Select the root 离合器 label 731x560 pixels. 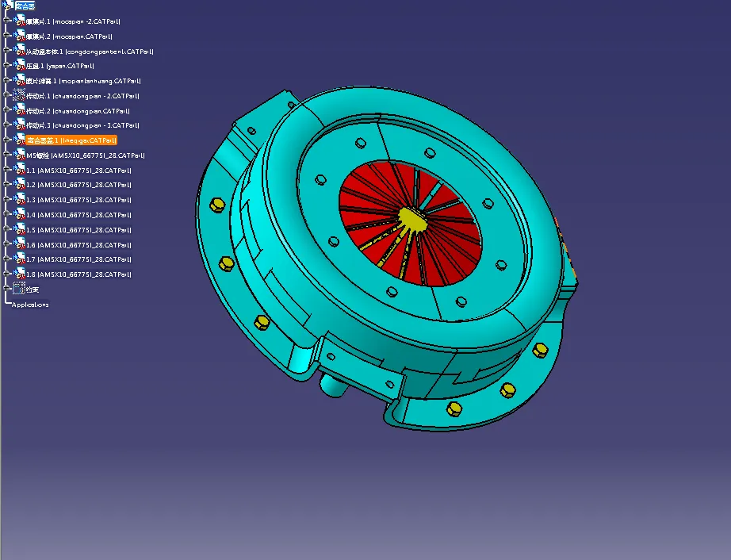25,6
